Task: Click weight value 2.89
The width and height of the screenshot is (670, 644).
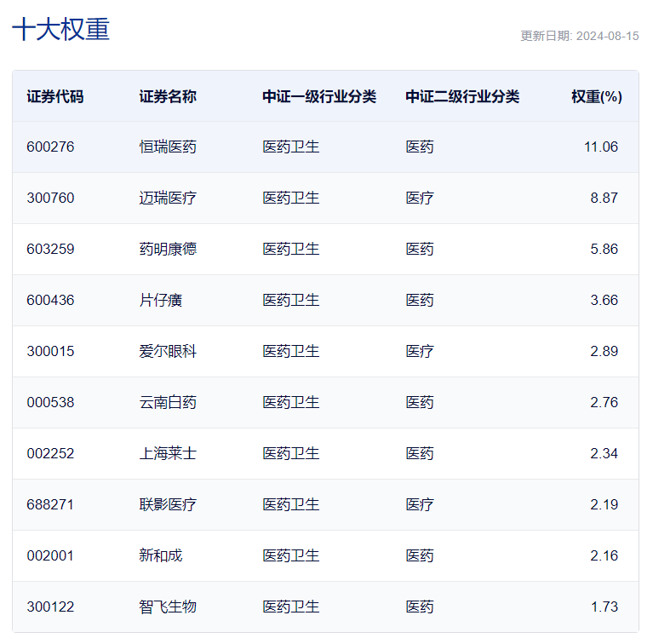Action: [604, 351]
